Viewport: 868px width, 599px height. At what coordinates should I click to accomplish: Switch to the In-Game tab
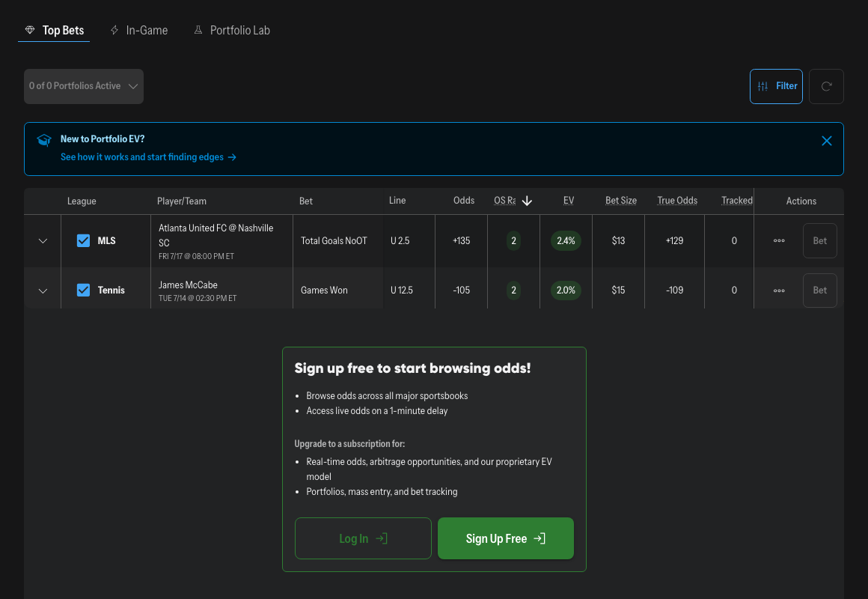click(138, 31)
